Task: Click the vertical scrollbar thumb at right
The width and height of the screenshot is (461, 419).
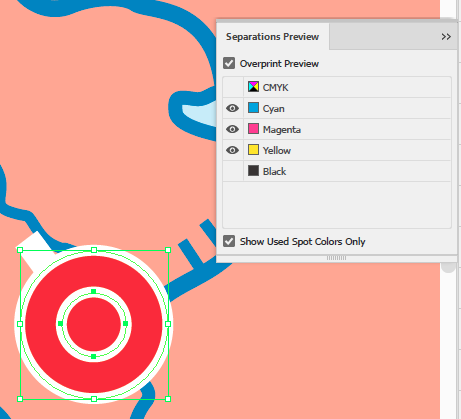Action: [448, 268]
